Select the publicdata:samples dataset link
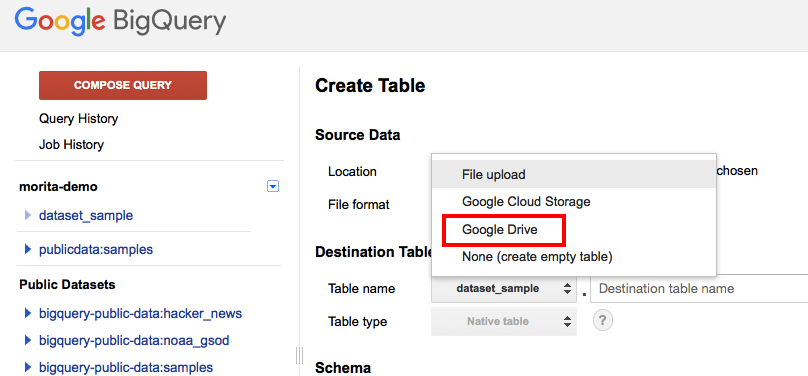Viewport: 808px width, 376px height. point(96,250)
